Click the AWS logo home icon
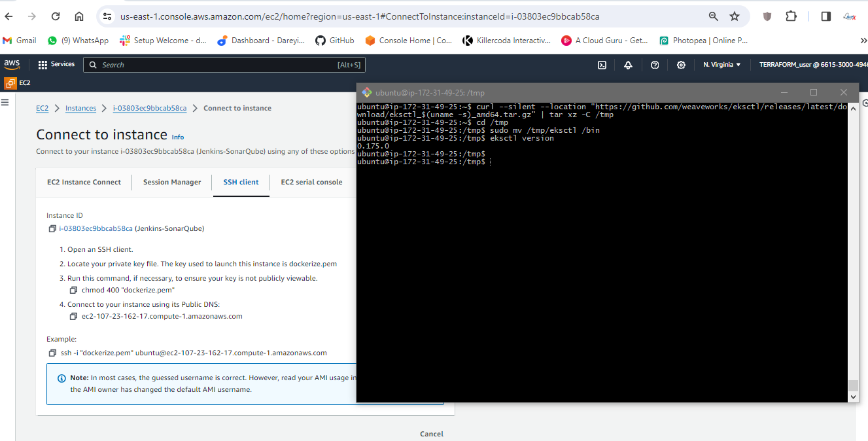Image resolution: width=868 pixels, height=441 pixels. (x=12, y=64)
